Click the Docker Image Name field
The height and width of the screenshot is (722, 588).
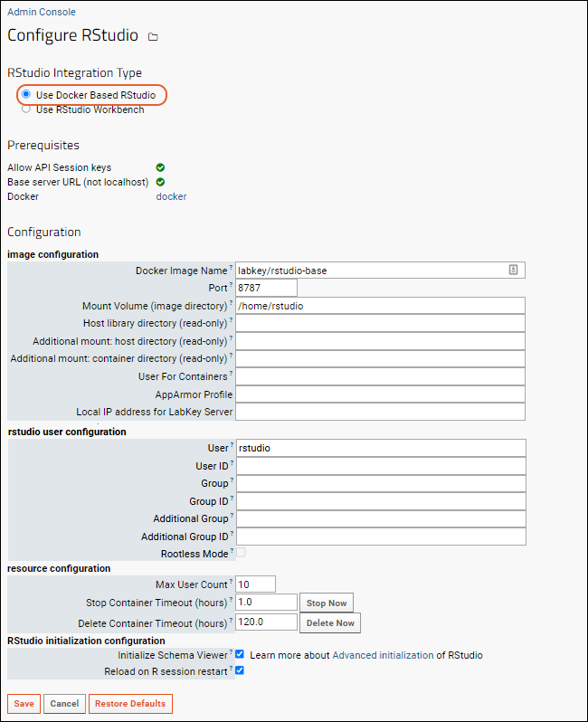click(380, 271)
